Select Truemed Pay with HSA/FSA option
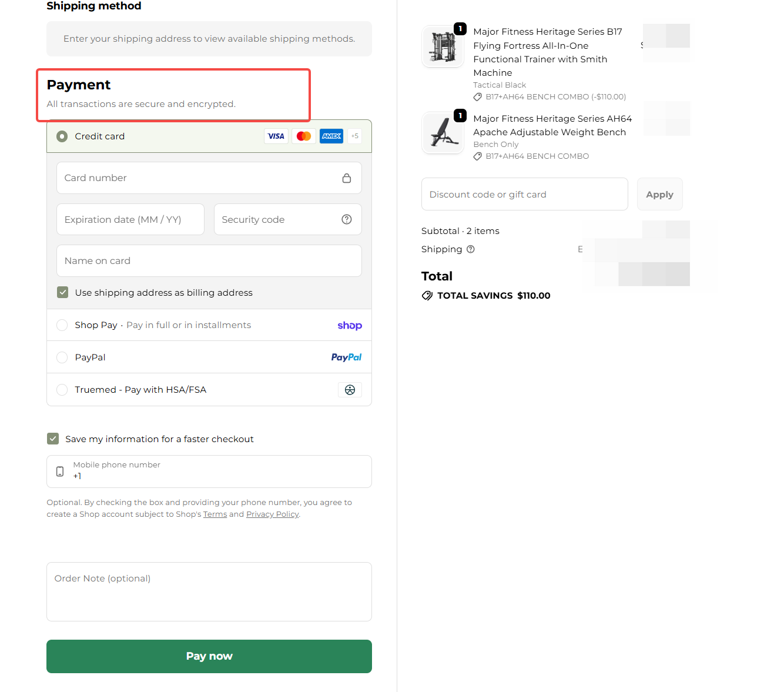The width and height of the screenshot is (784, 692). (62, 390)
